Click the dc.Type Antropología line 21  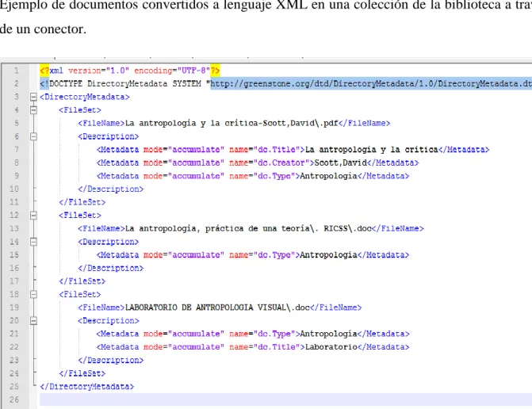coord(253,334)
